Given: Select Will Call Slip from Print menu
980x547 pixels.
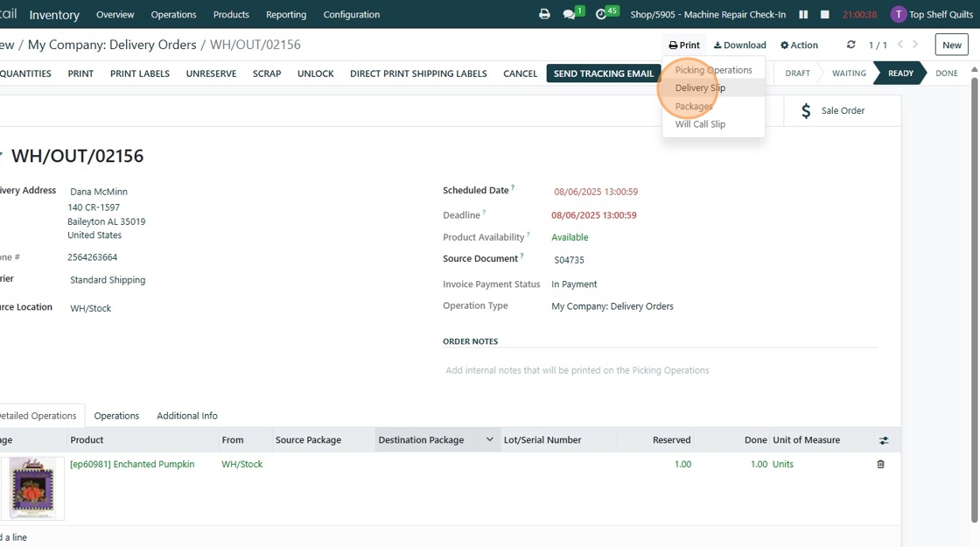Looking at the screenshot, I should [x=713, y=123].
